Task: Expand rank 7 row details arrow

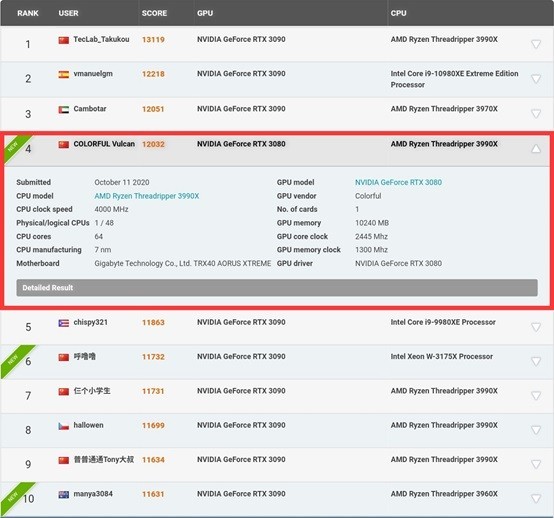Action: coord(536,395)
